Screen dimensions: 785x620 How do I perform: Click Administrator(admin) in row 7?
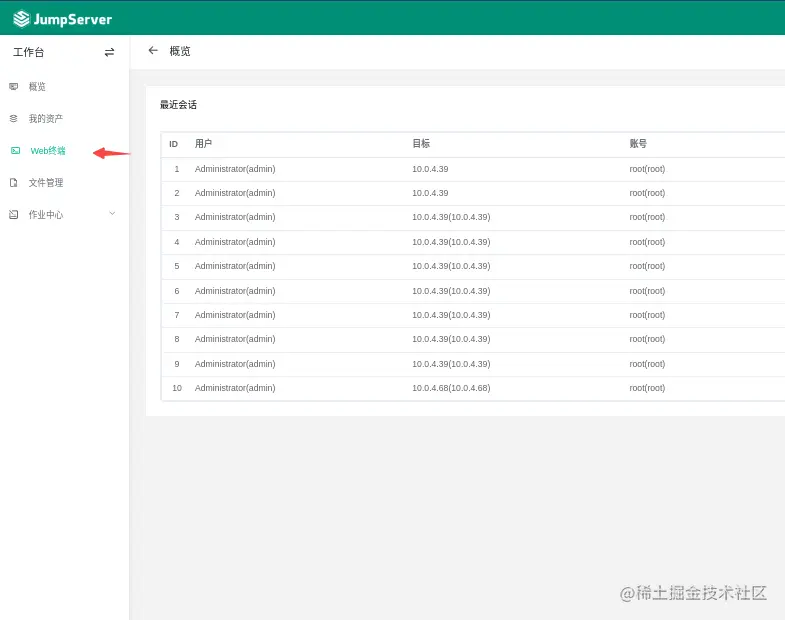[235, 315]
